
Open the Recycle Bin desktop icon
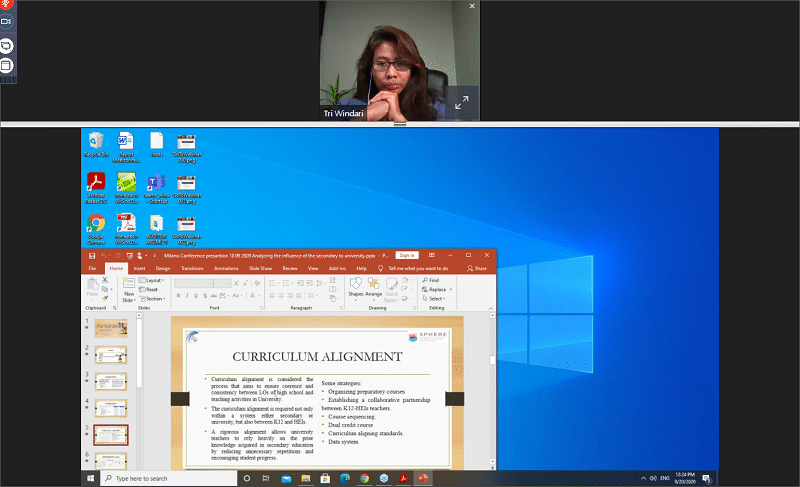(96, 142)
